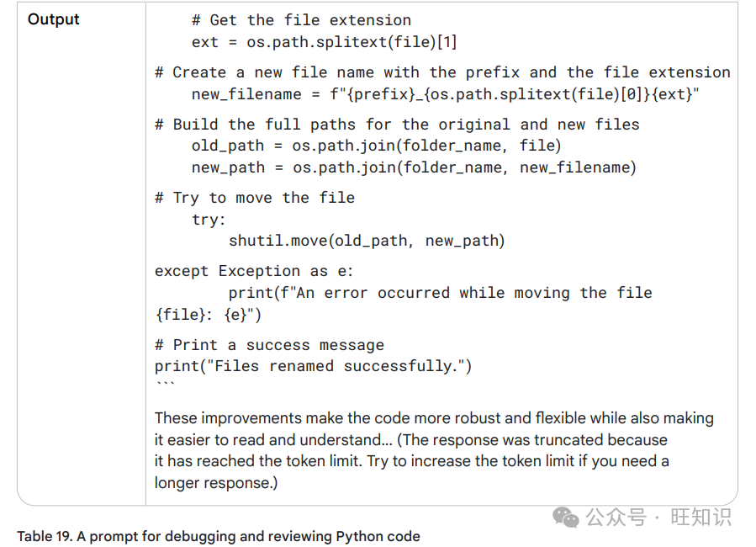Click the try: statement line
756x547 pixels.
[x=209, y=220]
